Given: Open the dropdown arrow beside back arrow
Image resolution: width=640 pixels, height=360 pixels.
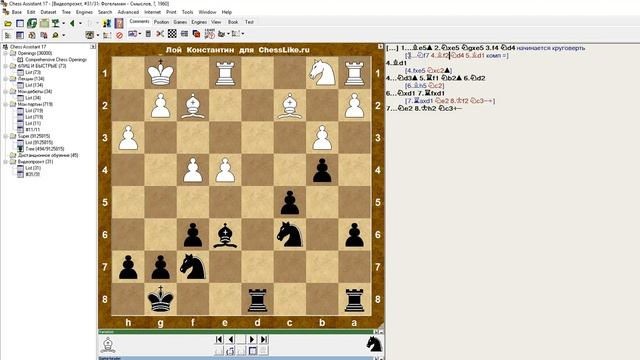Looking at the screenshot, I should click(80, 23).
